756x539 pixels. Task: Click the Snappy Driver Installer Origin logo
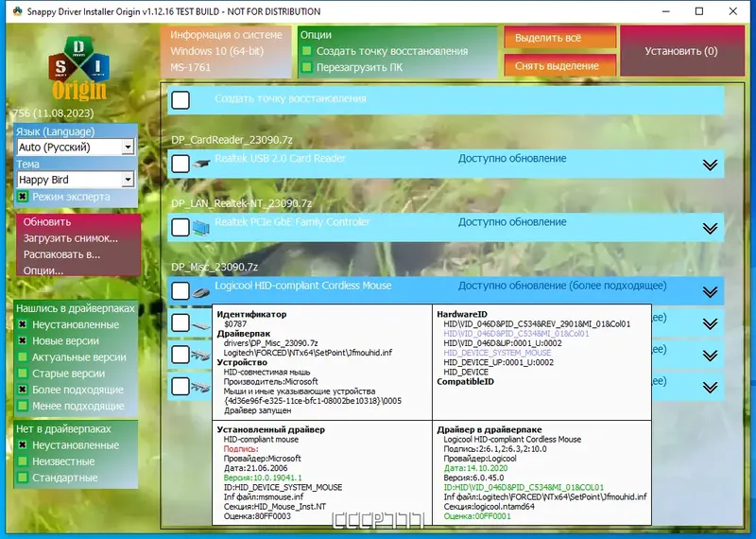[x=78, y=68]
